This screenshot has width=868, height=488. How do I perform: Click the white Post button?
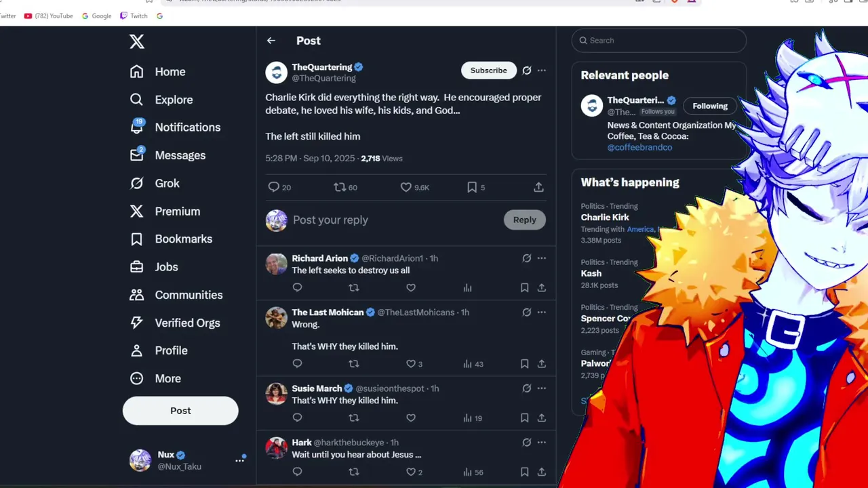click(x=180, y=411)
